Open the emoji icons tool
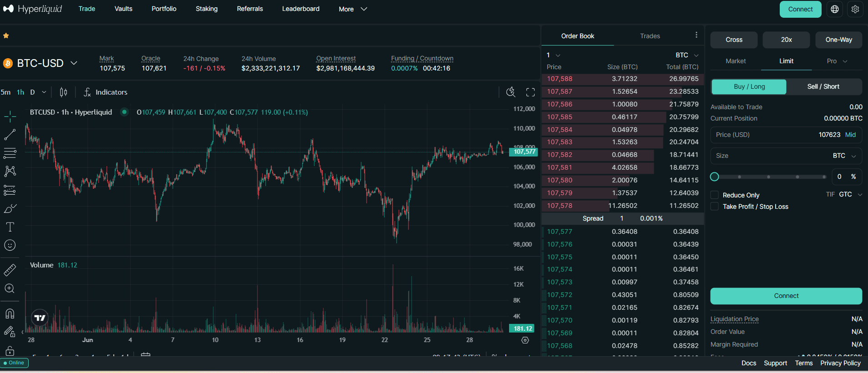Image resolution: width=868 pixels, height=373 pixels. pos(10,246)
